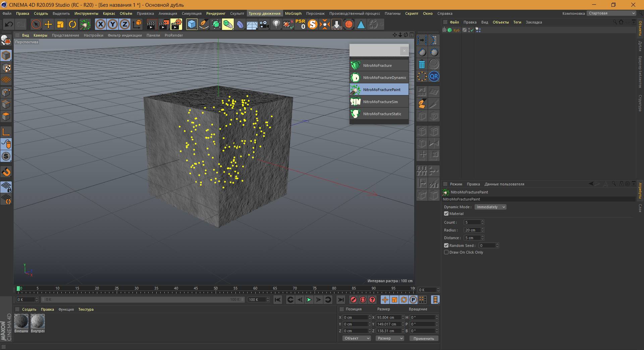Viewport: 644px width, 350px height.
Task: Select the Внешн material thumbnail
Action: [x=21, y=321]
